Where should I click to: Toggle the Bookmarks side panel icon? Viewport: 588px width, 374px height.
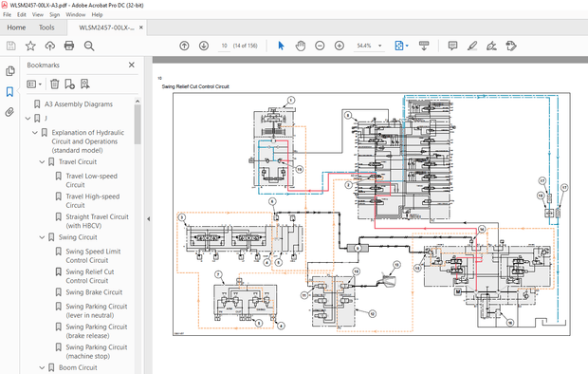[x=9, y=91]
